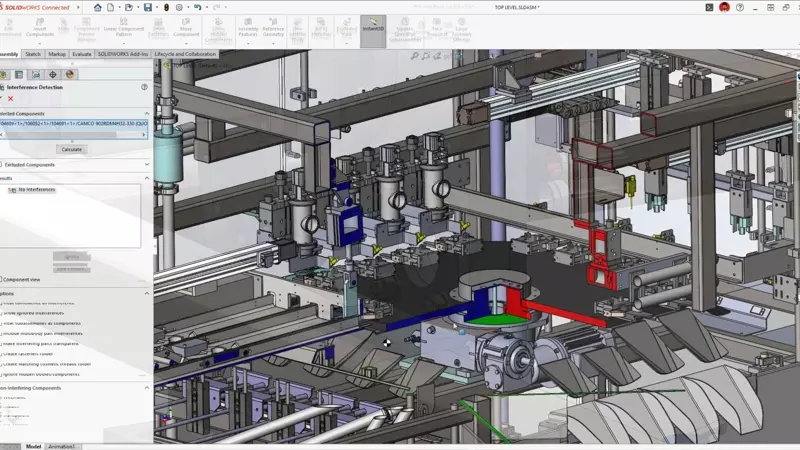The image size is (800, 450).
Task: Switch to the Sketch ribbon tab
Action: pyautogui.click(x=33, y=54)
